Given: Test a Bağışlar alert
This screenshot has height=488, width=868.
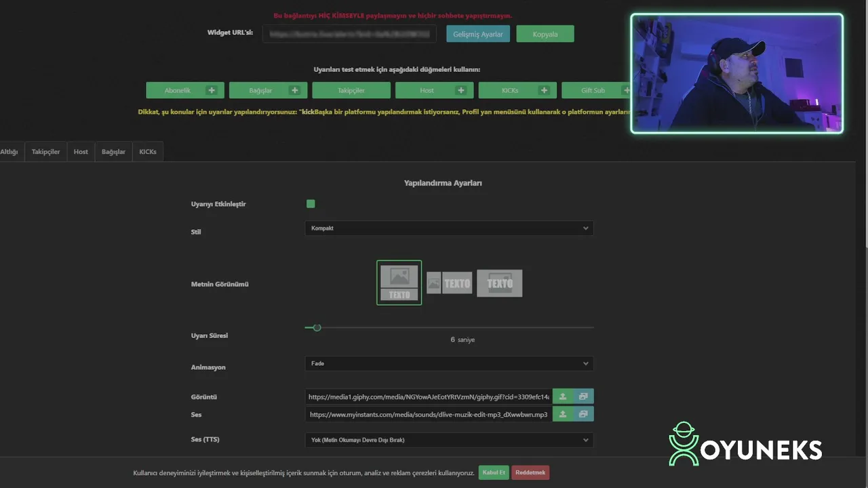Looking at the screenshot, I should [268, 90].
